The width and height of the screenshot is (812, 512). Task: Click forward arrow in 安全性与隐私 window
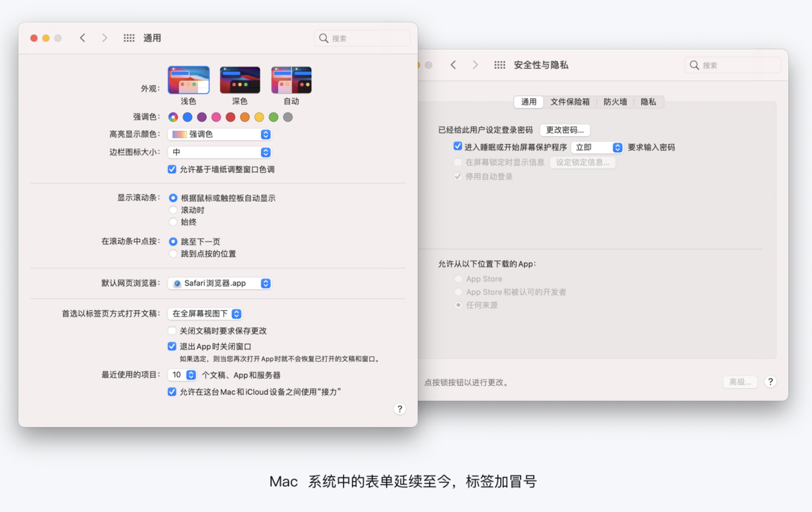[x=475, y=65]
